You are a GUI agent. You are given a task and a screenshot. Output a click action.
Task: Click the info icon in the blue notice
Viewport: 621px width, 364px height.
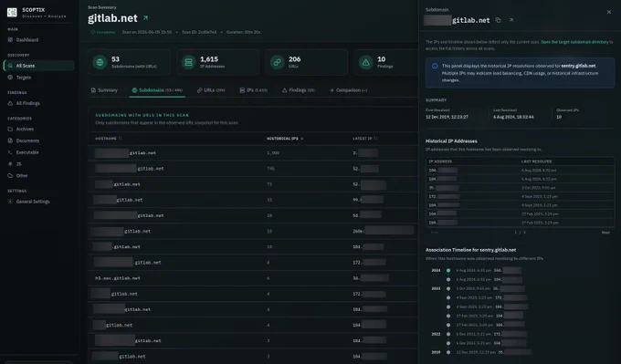435,66
